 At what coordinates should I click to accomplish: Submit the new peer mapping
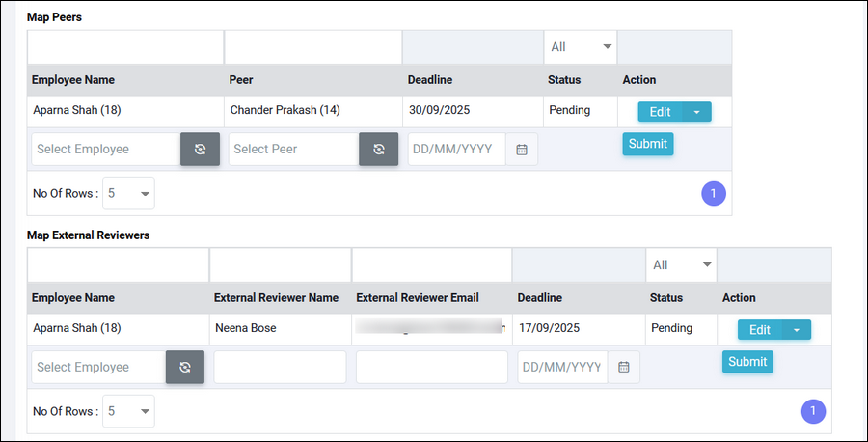click(647, 144)
